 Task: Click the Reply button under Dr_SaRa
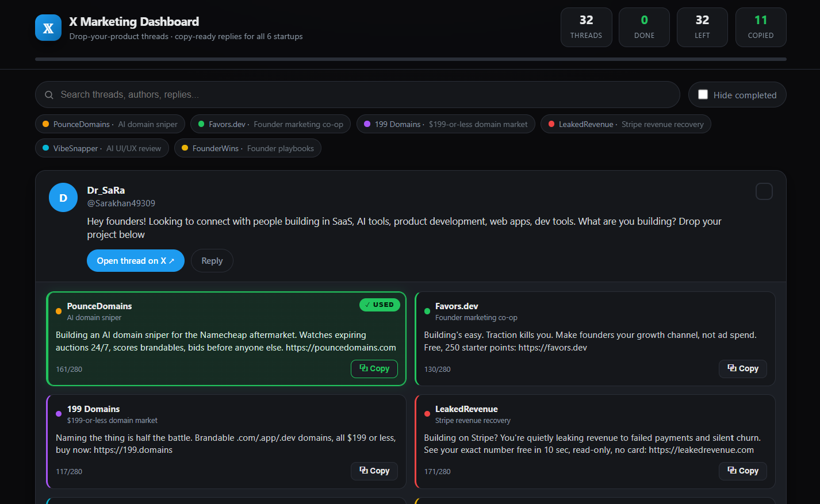tap(212, 261)
